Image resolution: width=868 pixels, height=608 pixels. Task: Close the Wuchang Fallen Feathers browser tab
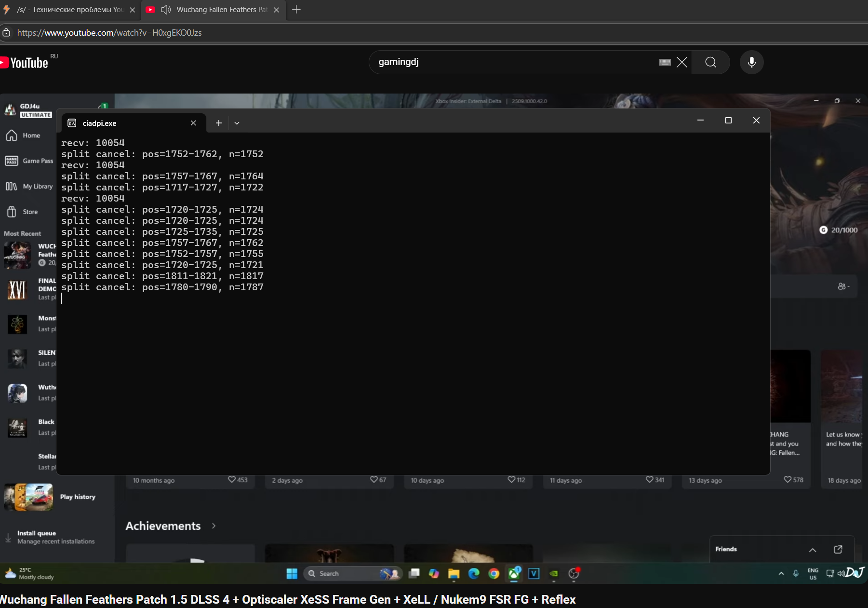[276, 10]
